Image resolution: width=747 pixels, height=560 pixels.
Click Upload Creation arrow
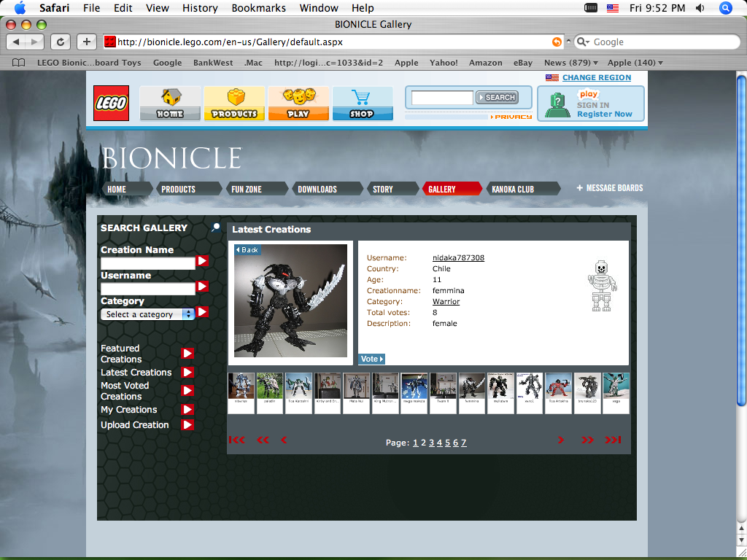point(187,425)
